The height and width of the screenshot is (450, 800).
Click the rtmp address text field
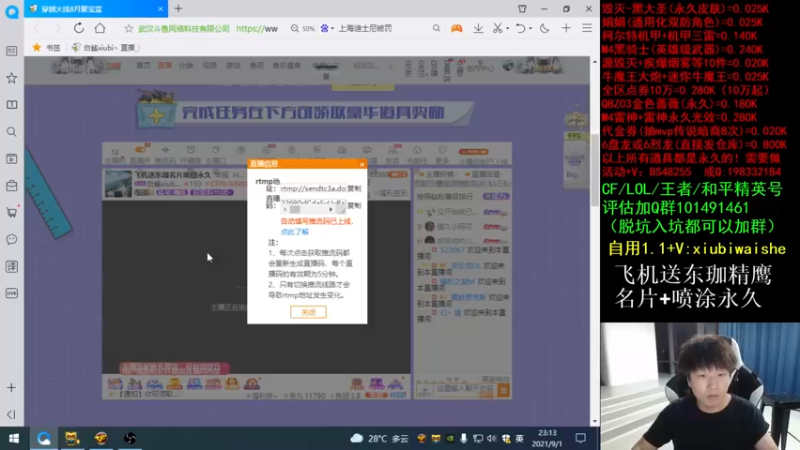click(x=313, y=188)
